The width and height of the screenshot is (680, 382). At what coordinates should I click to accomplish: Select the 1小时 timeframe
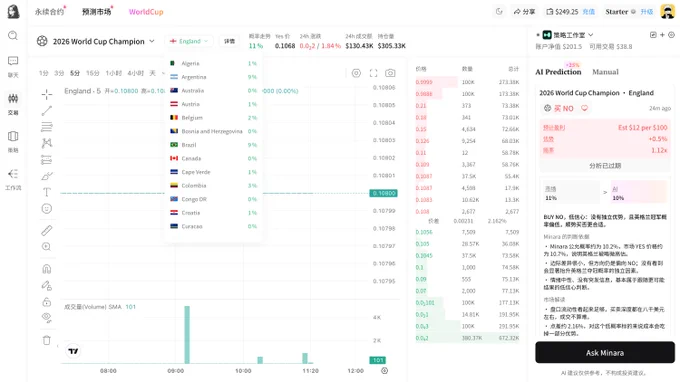(113, 73)
